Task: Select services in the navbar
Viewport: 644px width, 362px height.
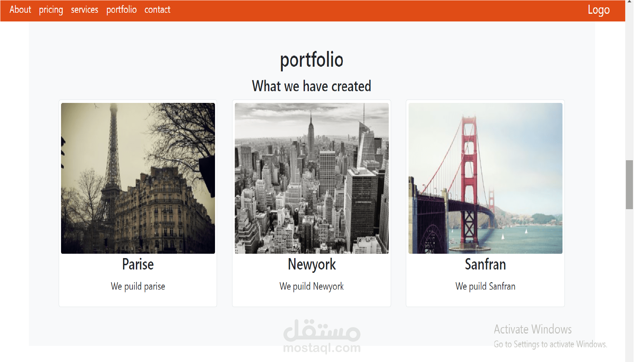Action: 85,10
